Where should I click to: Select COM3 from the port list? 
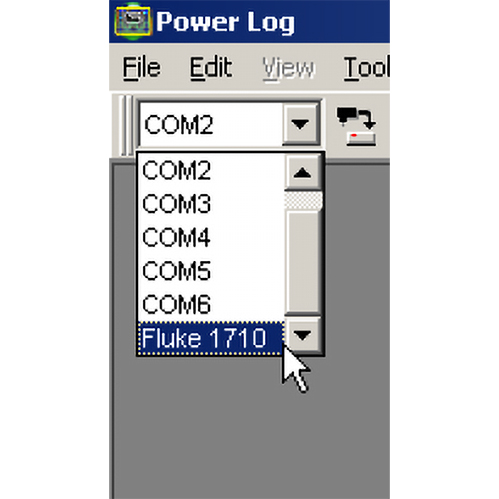click(211, 204)
